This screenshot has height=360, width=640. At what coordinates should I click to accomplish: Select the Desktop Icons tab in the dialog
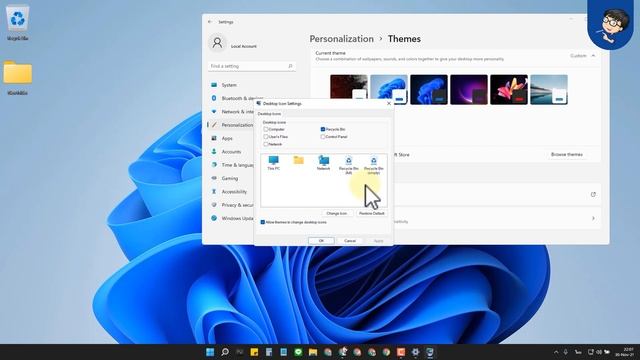pyautogui.click(x=269, y=114)
